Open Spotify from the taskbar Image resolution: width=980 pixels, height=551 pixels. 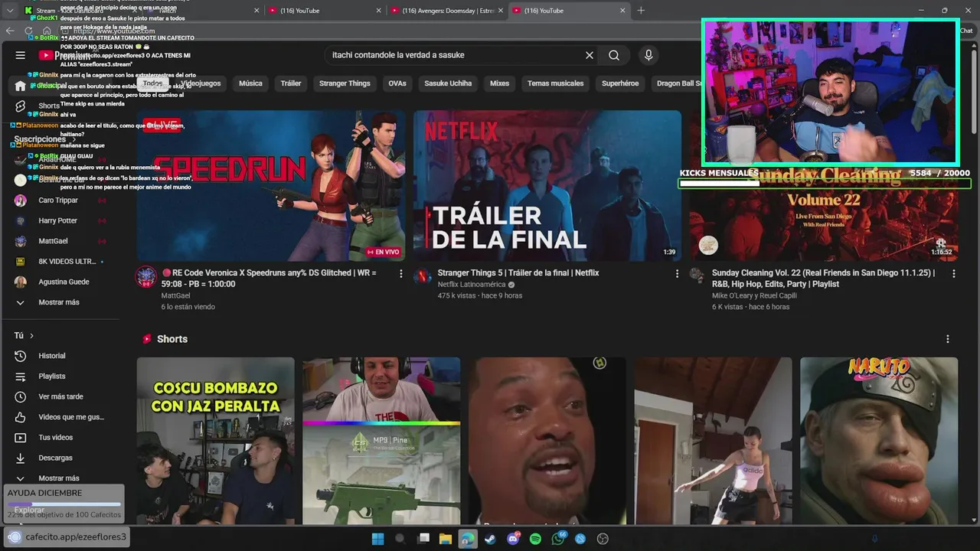[535, 539]
